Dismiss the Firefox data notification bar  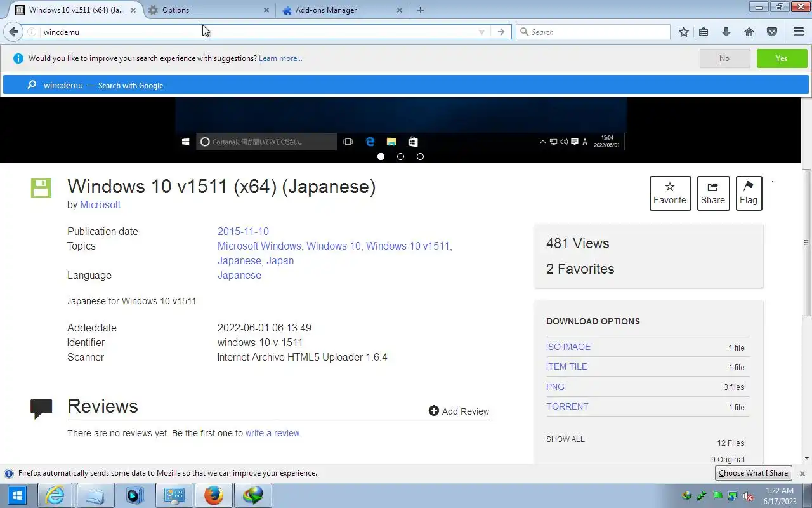point(802,474)
